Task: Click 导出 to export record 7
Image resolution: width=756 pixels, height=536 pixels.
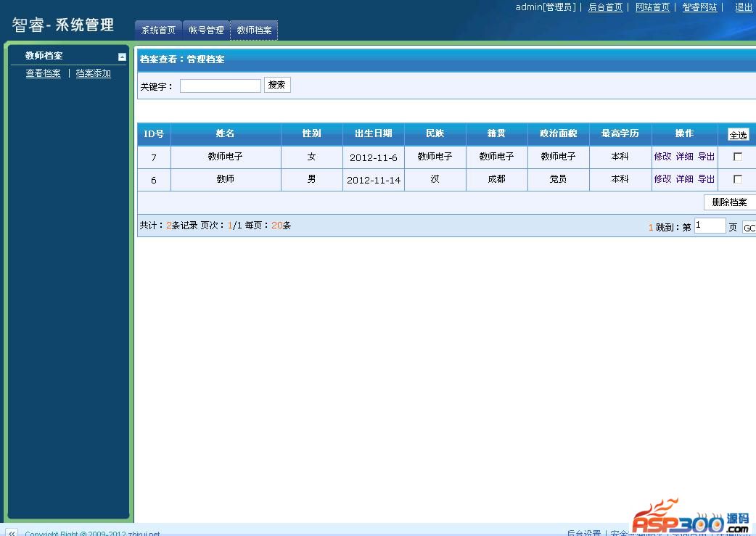Action: 706,157
